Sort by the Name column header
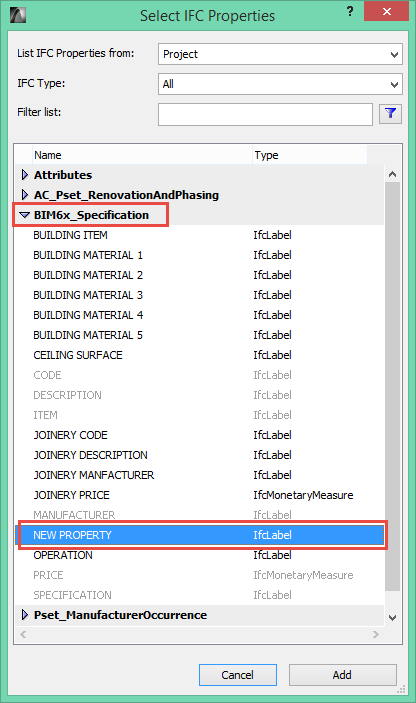Image resolution: width=416 pixels, height=703 pixels. coord(142,155)
